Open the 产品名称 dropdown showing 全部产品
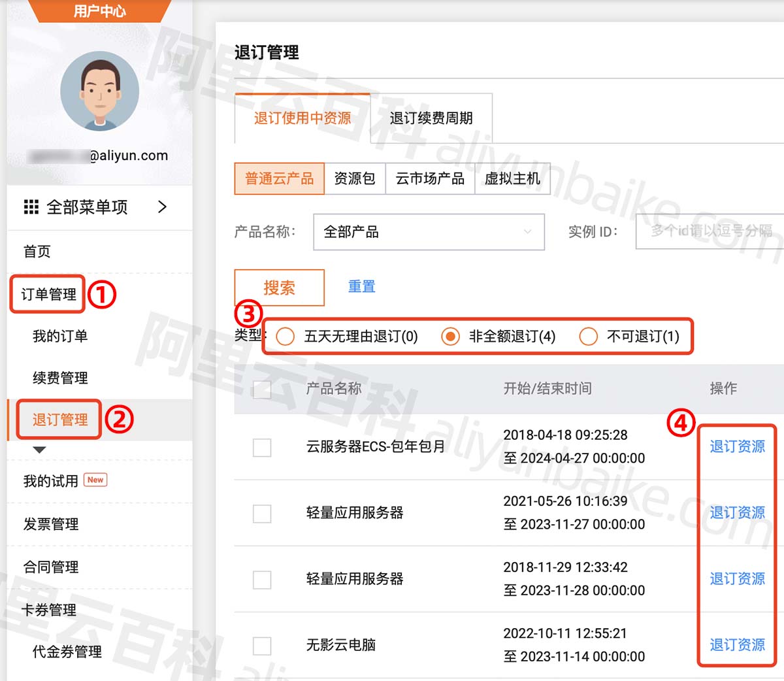Screen dimensions: 784x681 429,232
